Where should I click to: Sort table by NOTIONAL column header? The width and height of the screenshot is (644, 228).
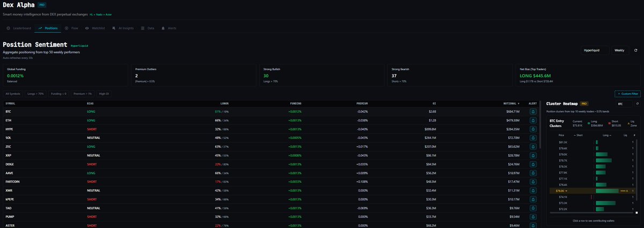511,103
